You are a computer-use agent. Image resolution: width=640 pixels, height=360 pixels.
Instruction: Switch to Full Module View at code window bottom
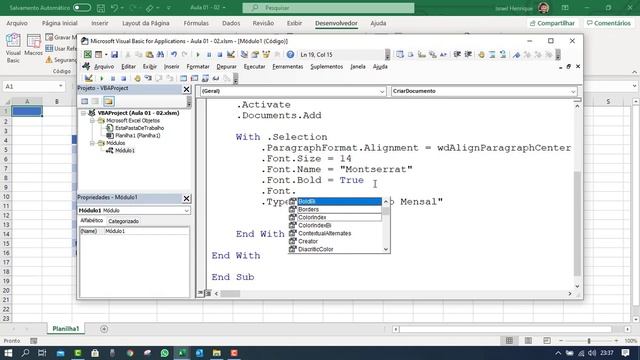click(x=208, y=293)
